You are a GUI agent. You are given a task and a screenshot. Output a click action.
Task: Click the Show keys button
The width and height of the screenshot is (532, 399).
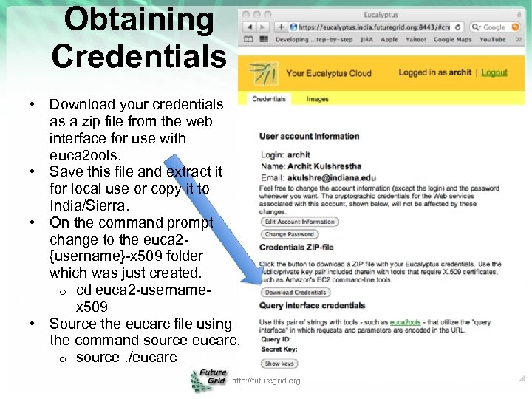point(279,364)
